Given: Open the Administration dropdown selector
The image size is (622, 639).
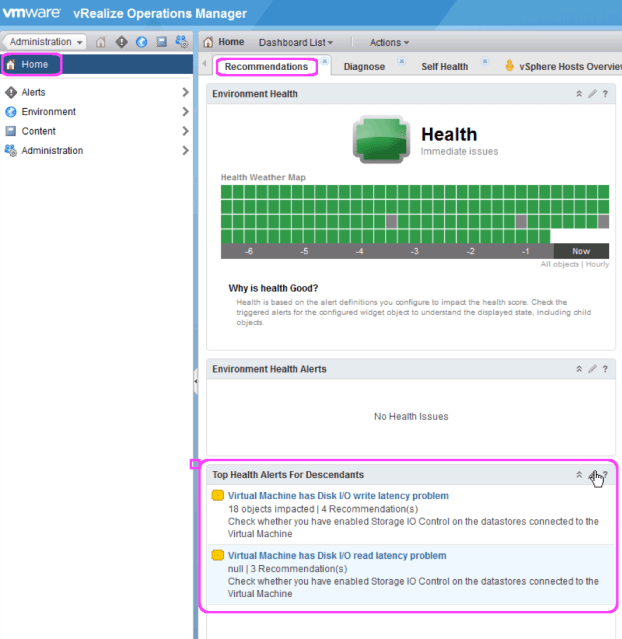Looking at the screenshot, I should (x=47, y=42).
